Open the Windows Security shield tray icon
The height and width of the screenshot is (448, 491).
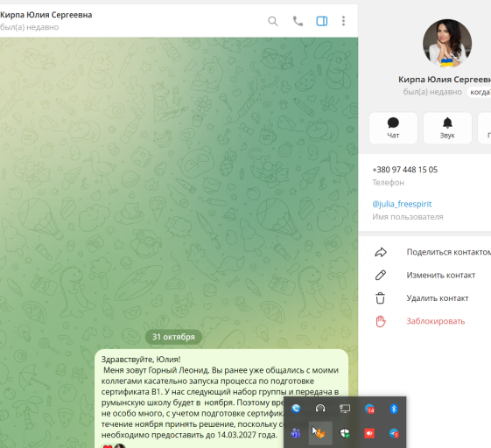(345, 433)
